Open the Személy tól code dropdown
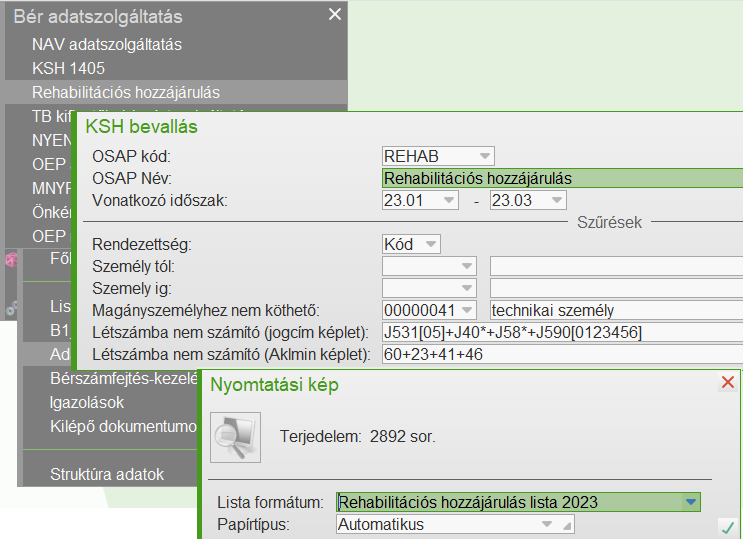Screen dimensions: 743x543 coord(467,266)
